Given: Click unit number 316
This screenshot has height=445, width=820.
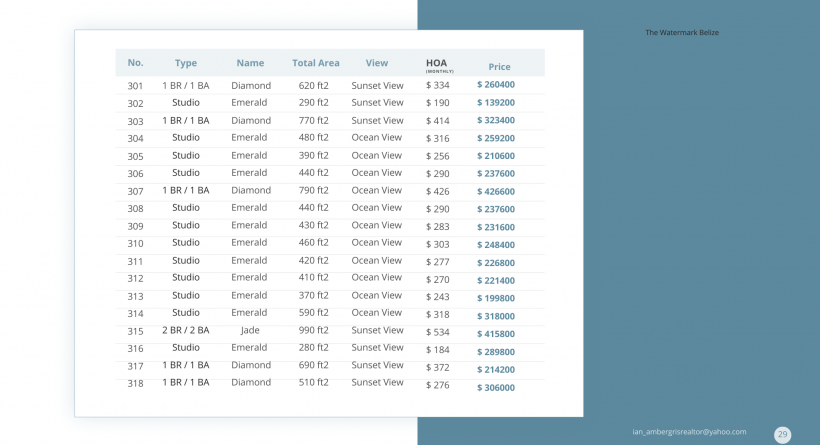Looking at the screenshot, I should pos(135,349).
